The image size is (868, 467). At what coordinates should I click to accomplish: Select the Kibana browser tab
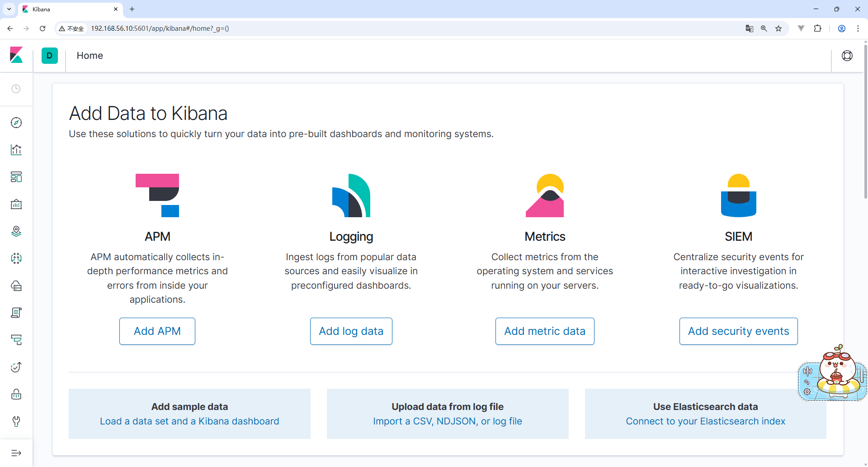(70, 9)
